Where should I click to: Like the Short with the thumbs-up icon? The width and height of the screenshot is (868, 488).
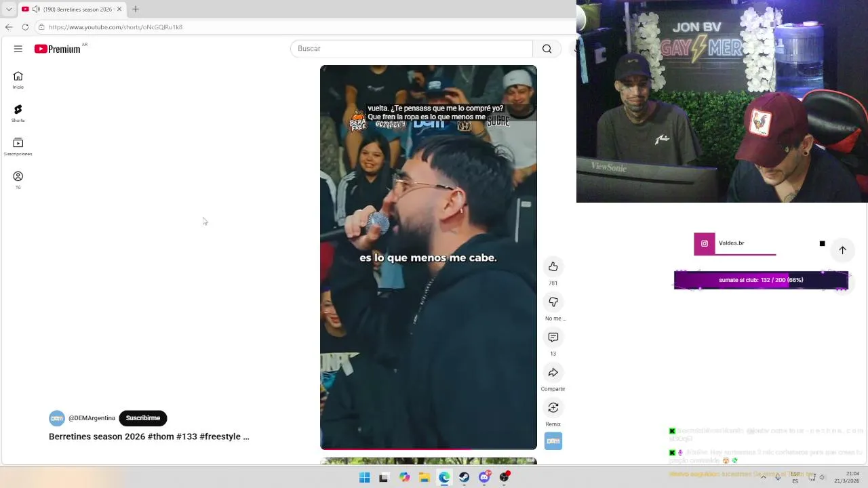click(x=553, y=266)
